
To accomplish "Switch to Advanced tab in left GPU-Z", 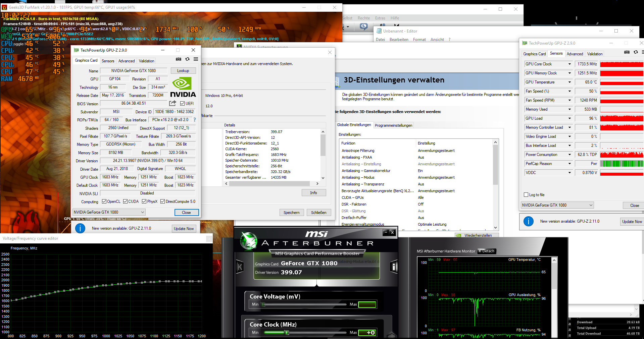I will click(x=127, y=61).
